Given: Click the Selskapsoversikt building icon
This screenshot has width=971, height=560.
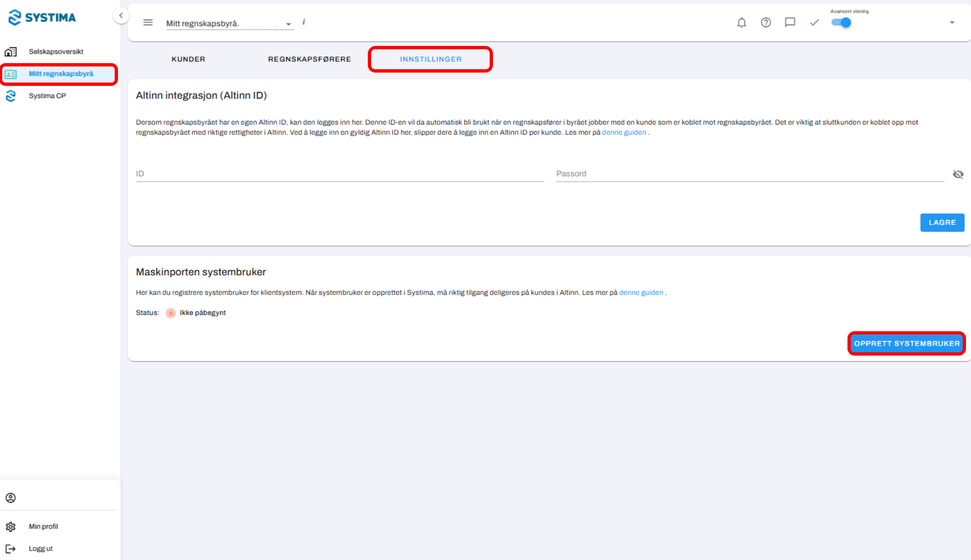Looking at the screenshot, I should point(11,52).
